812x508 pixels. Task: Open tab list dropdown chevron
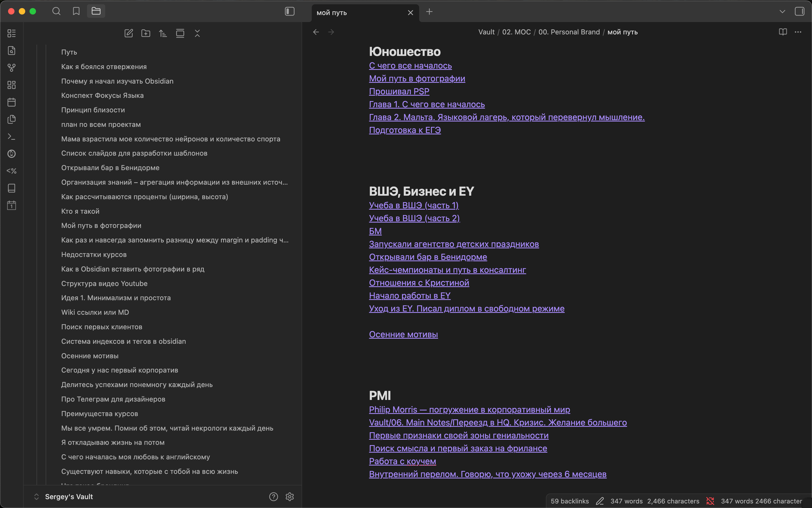click(x=782, y=11)
